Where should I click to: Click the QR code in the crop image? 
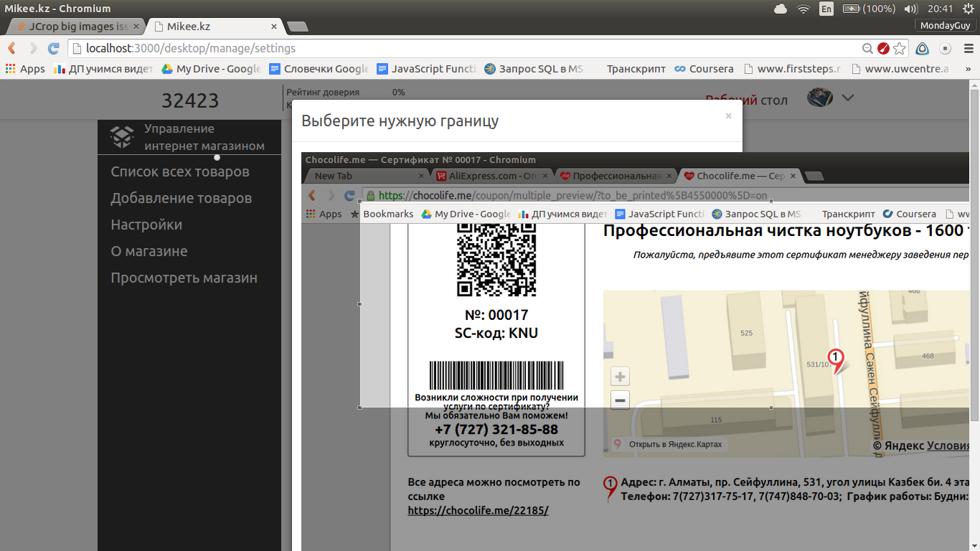(x=496, y=258)
